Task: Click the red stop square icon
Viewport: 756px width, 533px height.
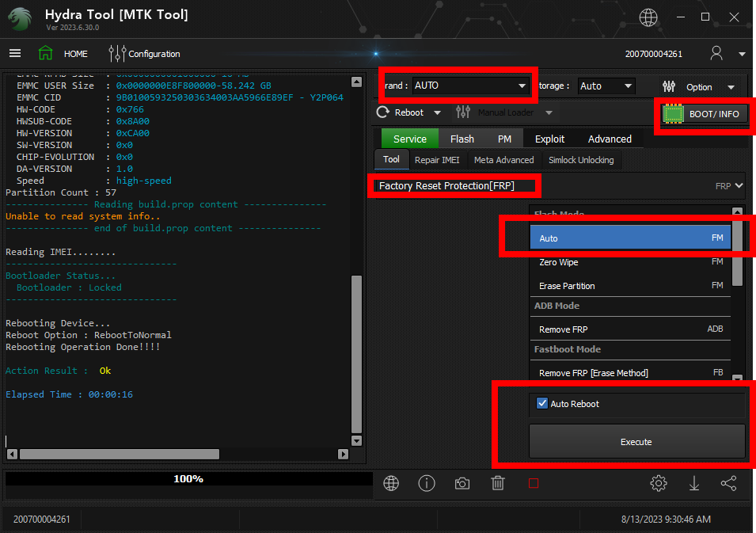Action: click(x=534, y=483)
